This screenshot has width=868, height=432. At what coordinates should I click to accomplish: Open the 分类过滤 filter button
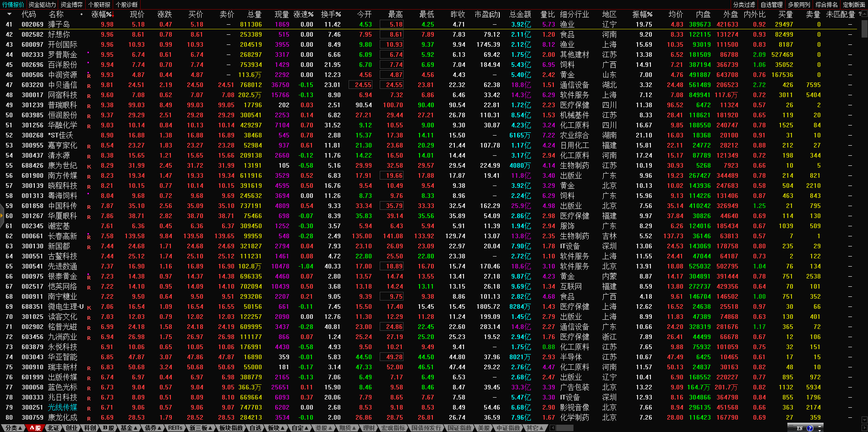pos(744,5)
